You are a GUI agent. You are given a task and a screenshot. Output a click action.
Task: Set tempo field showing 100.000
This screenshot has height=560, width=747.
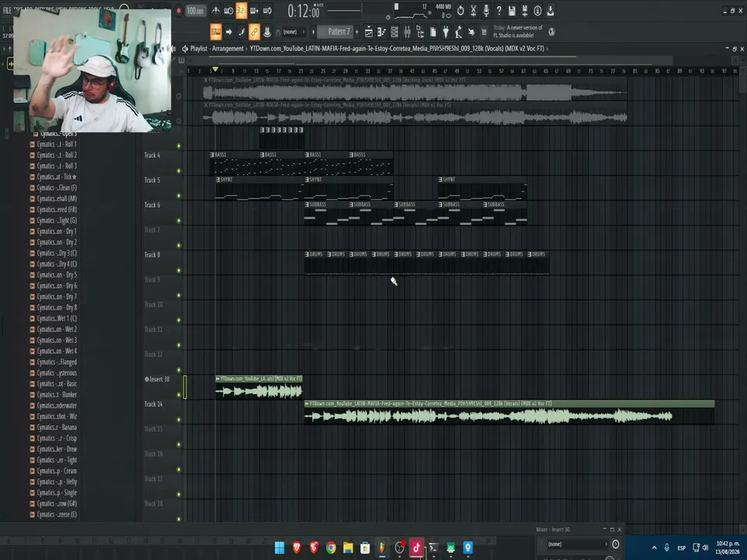(195, 10)
